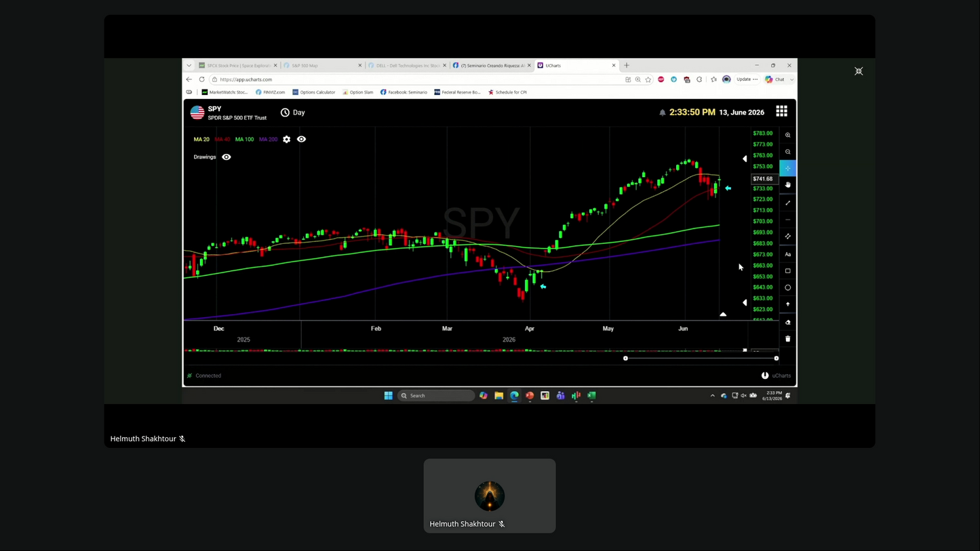This screenshot has height=551, width=980.
Task: Exit fullscreen with the collapse icon
Action: pos(859,71)
